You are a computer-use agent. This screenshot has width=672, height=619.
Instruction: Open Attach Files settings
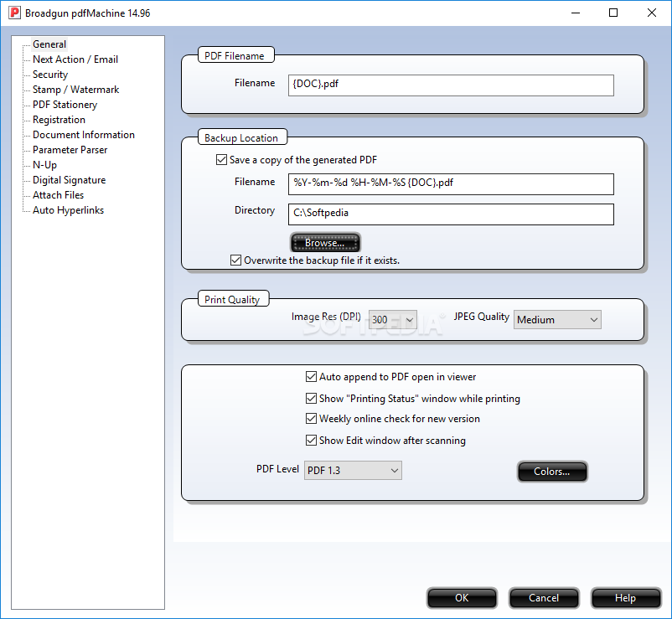(59, 195)
